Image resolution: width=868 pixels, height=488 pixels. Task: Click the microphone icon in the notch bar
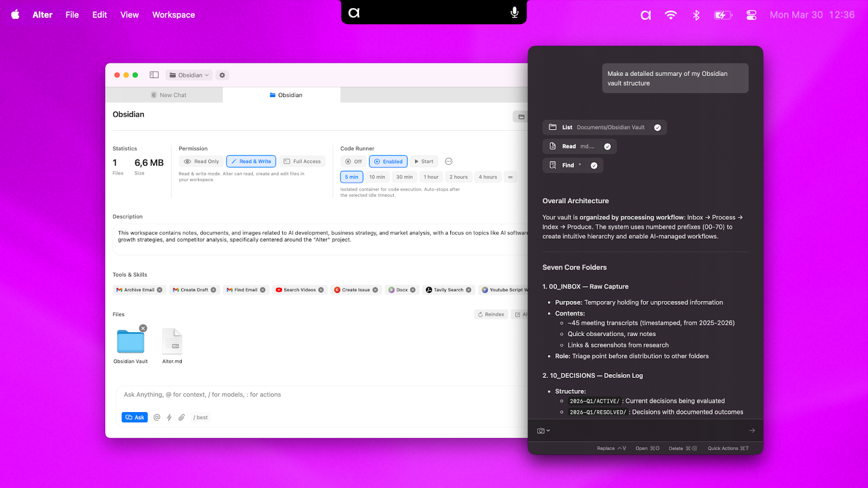point(515,12)
